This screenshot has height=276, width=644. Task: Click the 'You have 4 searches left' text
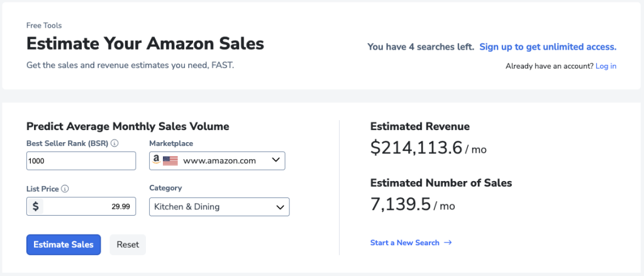pyautogui.click(x=421, y=47)
